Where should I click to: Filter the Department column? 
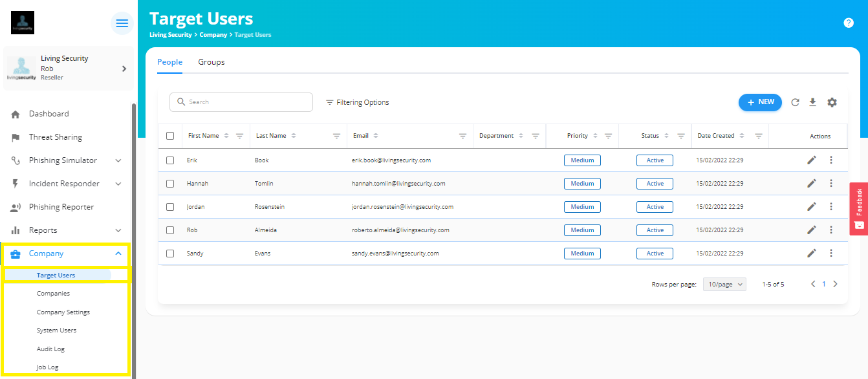click(x=536, y=136)
